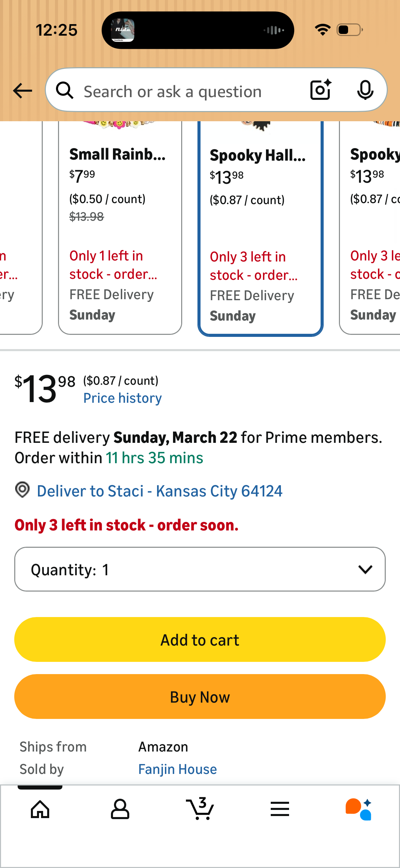
Task: Go to Home tab in bottom bar
Action: 40,809
